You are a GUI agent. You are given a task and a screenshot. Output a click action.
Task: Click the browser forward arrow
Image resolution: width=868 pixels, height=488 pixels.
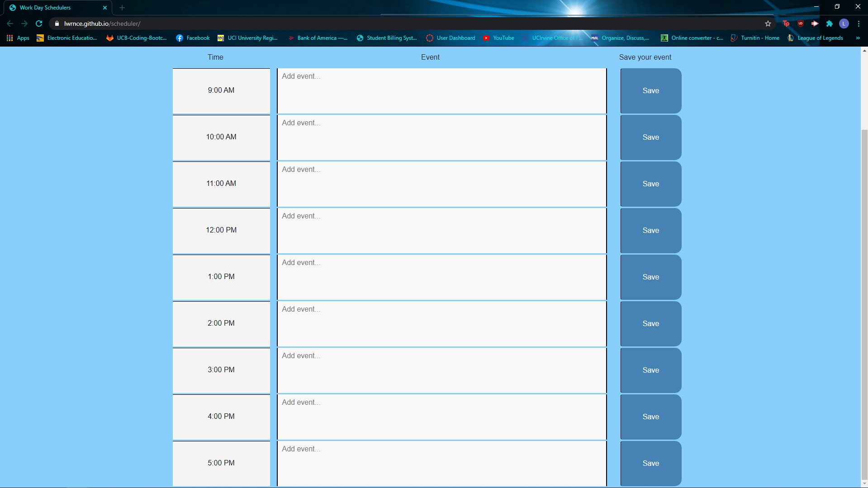pyautogui.click(x=24, y=24)
